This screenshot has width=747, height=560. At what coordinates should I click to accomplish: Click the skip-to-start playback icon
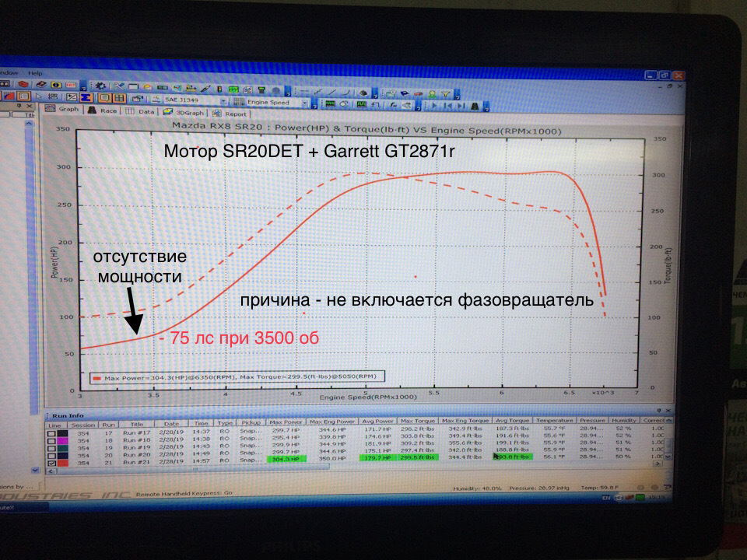448,105
